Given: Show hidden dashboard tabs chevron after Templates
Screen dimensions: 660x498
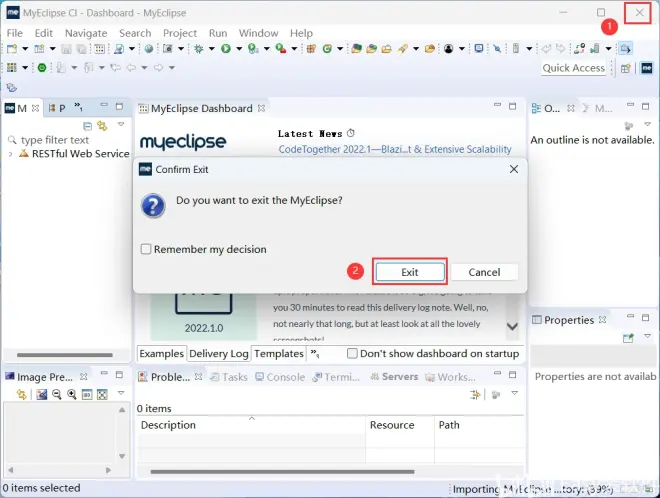Looking at the screenshot, I should (315, 354).
